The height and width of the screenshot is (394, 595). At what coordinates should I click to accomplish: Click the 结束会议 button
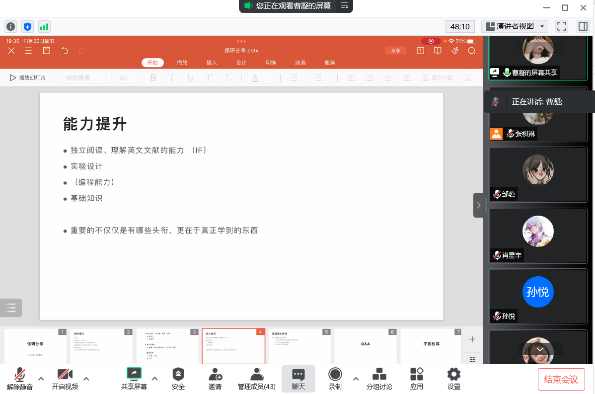[x=561, y=379]
